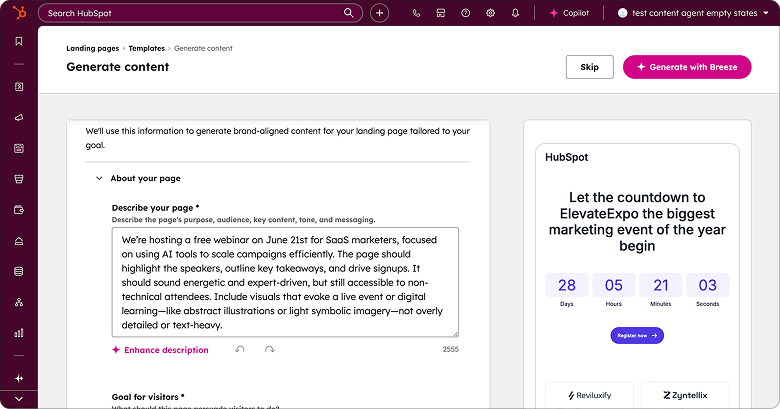
Task: Go to Landing pages breadcrumb
Action: (x=93, y=48)
